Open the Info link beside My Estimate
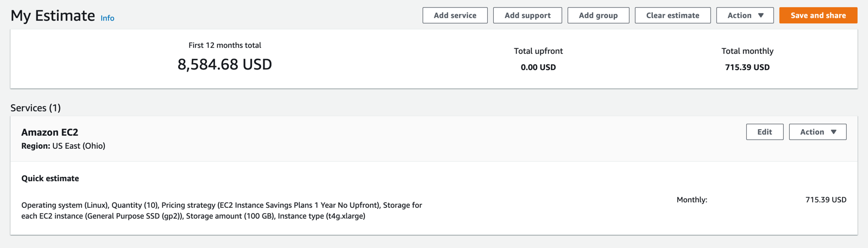Image resolution: width=868 pixels, height=248 pixels. coord(108,18)
